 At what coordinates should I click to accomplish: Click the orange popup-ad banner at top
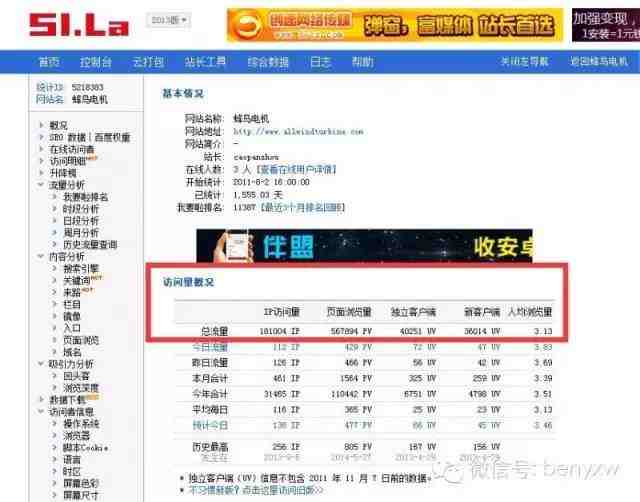pos(395,25)
